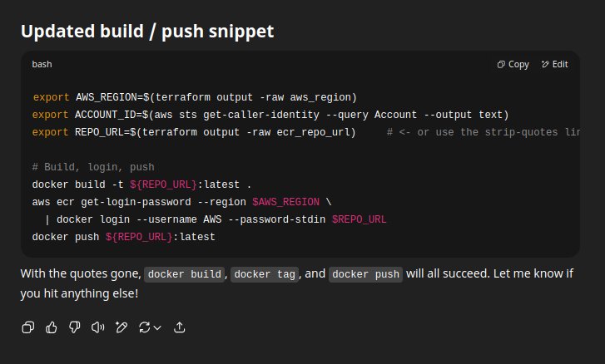Give the response a thumbs down

click(74, 327)
